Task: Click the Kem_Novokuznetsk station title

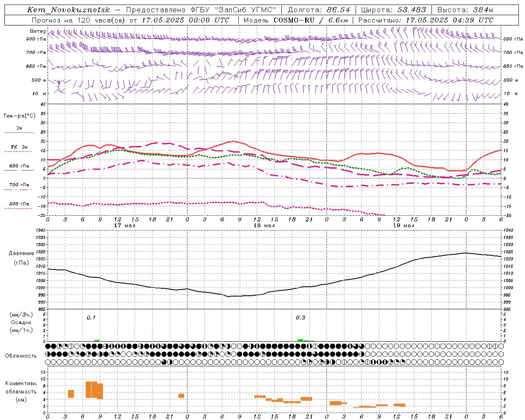Action: [68, 10]
